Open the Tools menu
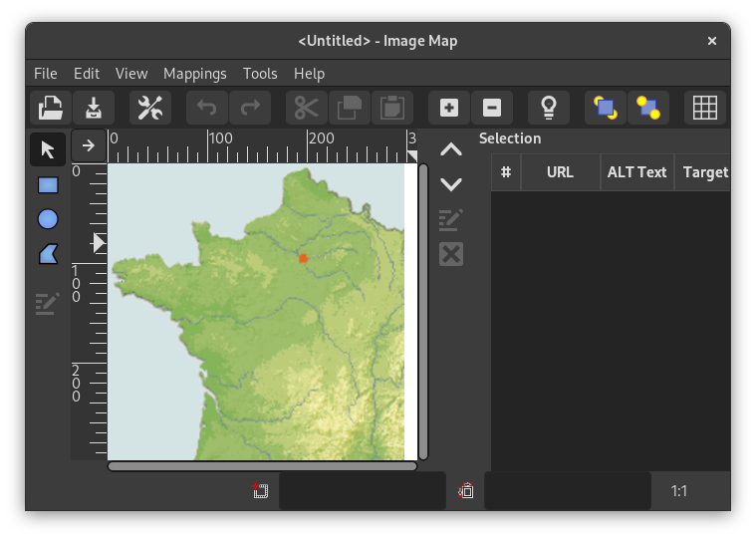 (x=260, y=74)
